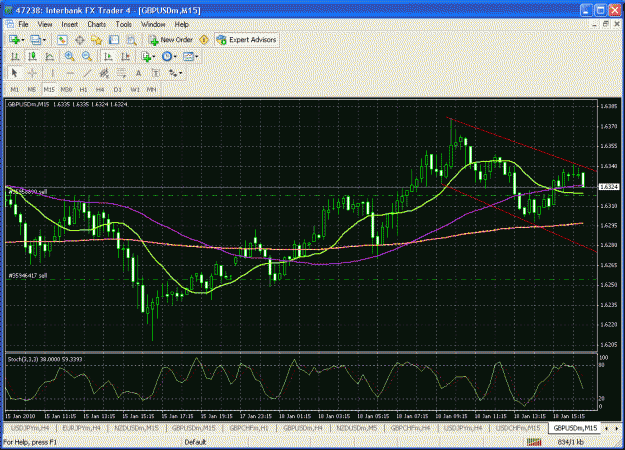Open MetaEditor via yellow diamond icon
This screenshot has width=625, height=450.
pos(204,40)
